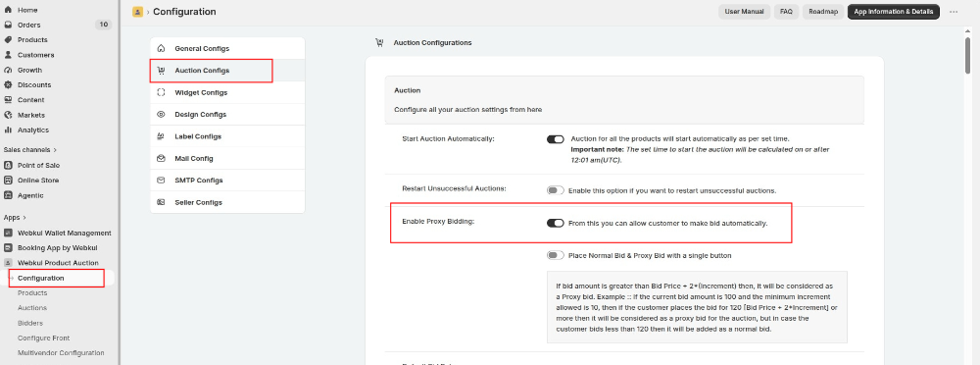Click the Label Configs icon
Image resolution: width=980 pixels, height=365 pixels.
(x=162, y=136)
